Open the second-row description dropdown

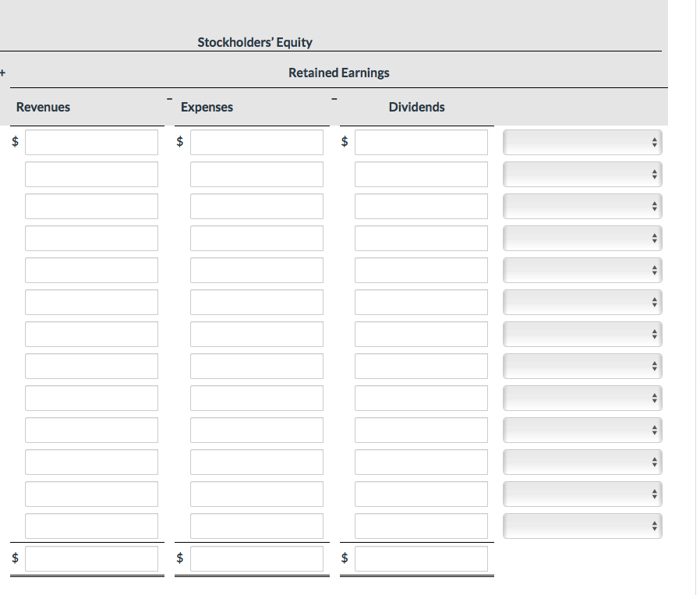click(582, 174)
